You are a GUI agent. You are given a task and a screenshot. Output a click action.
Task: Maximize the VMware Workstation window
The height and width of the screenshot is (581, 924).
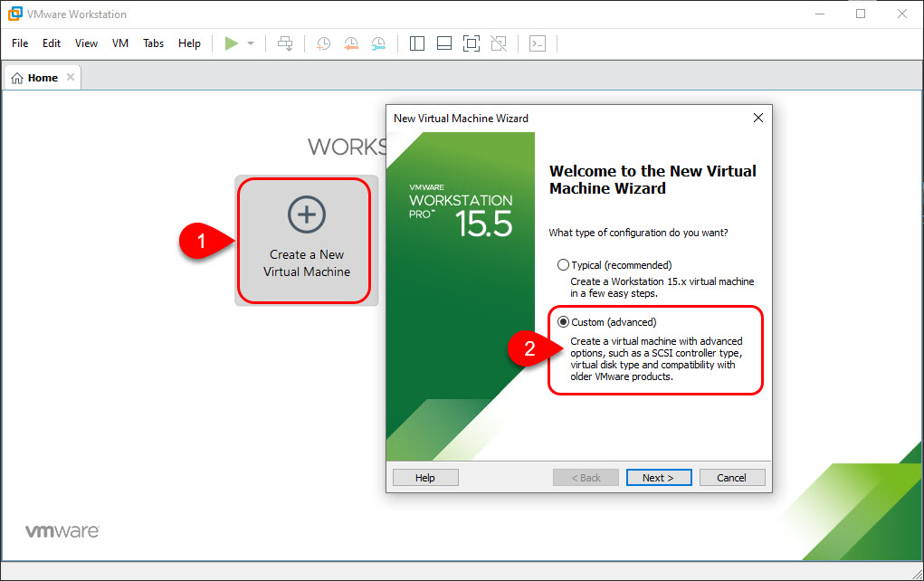(861, 14)
